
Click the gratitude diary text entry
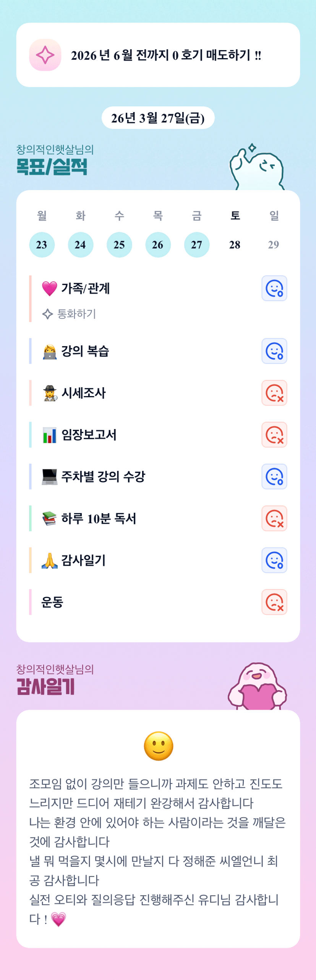(157, 851)
